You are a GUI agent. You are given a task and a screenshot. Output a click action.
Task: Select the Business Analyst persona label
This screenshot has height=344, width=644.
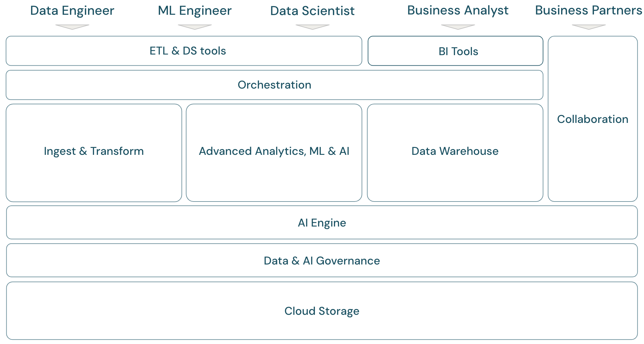click(458, 11)
